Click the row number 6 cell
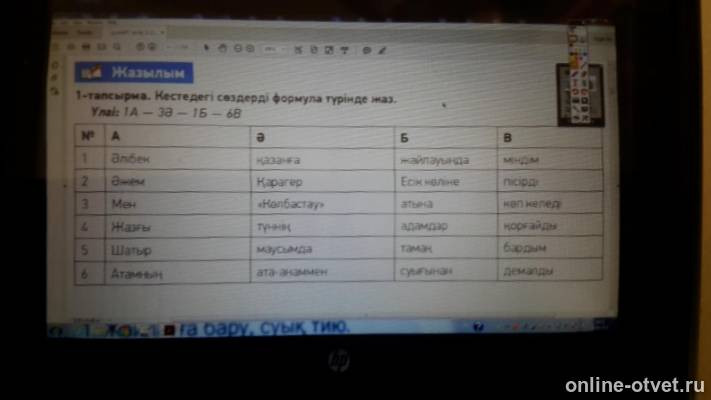Image resolution: width=711 pixels, height=400 pixels. click(87, 271)
